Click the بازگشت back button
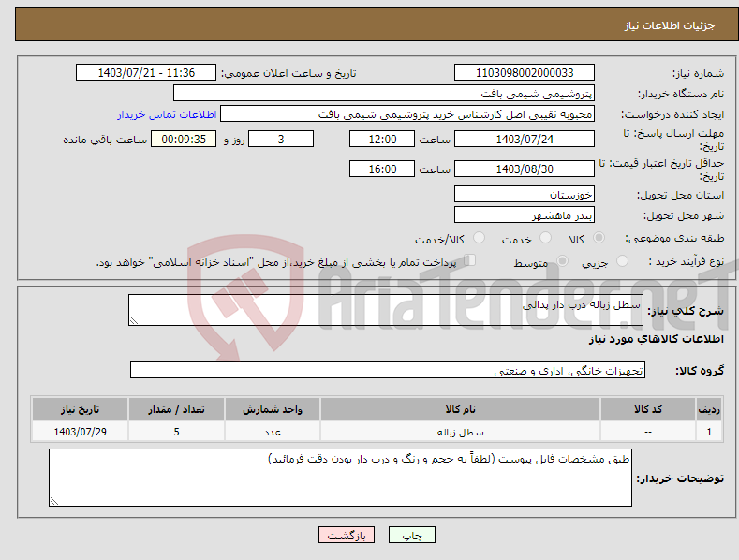 [x=347, y=535]
